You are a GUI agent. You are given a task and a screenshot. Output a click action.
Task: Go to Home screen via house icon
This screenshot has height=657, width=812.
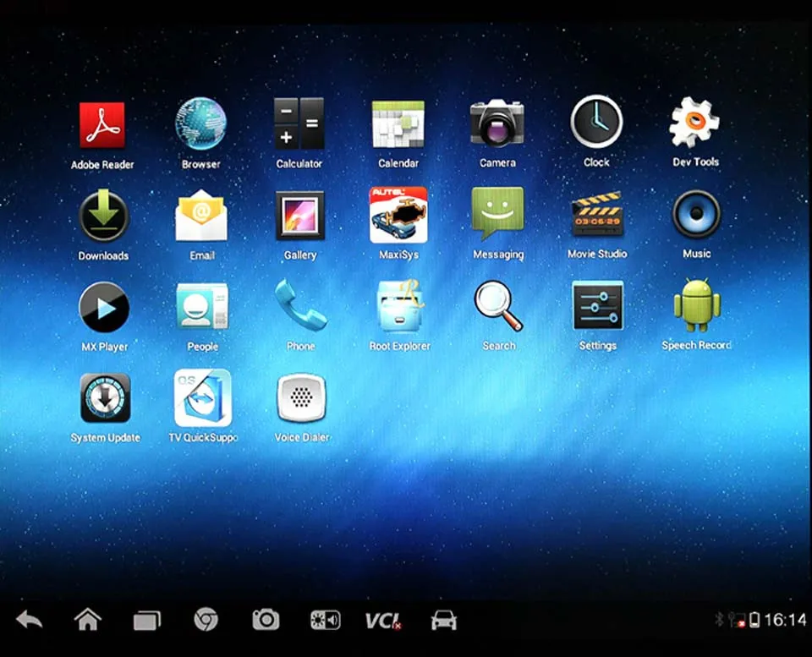(88, 619)
